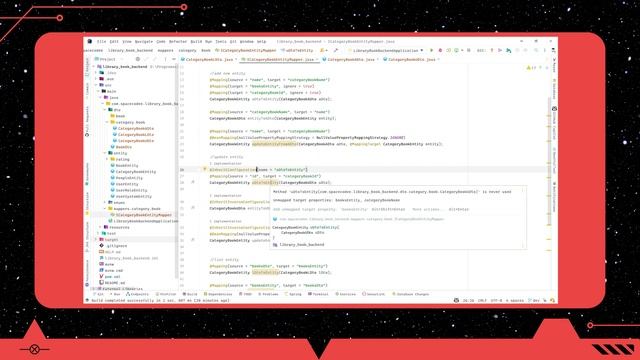Click the editor vertical scrollbar
This screenshot has width=640, height=360.
tap(549, 162)
